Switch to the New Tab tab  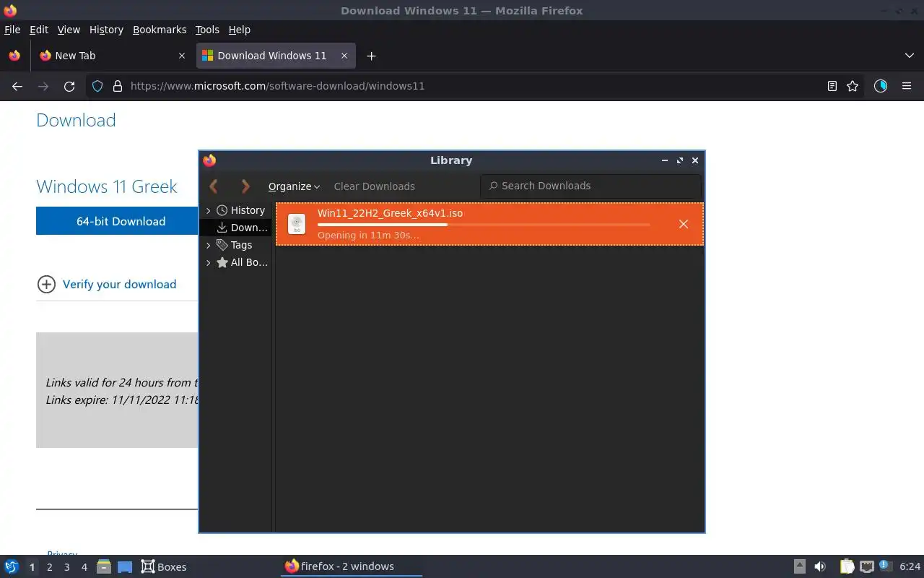click(x=113, y=56)
